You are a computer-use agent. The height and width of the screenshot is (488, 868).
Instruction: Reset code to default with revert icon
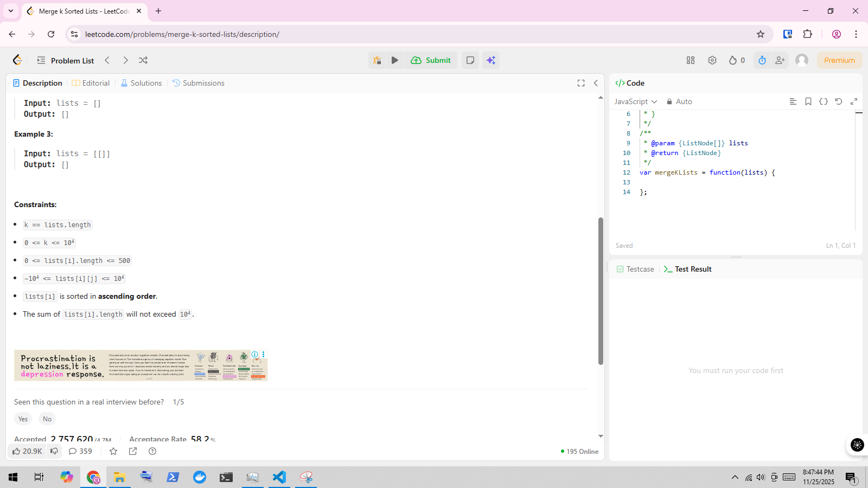(839, 101)
